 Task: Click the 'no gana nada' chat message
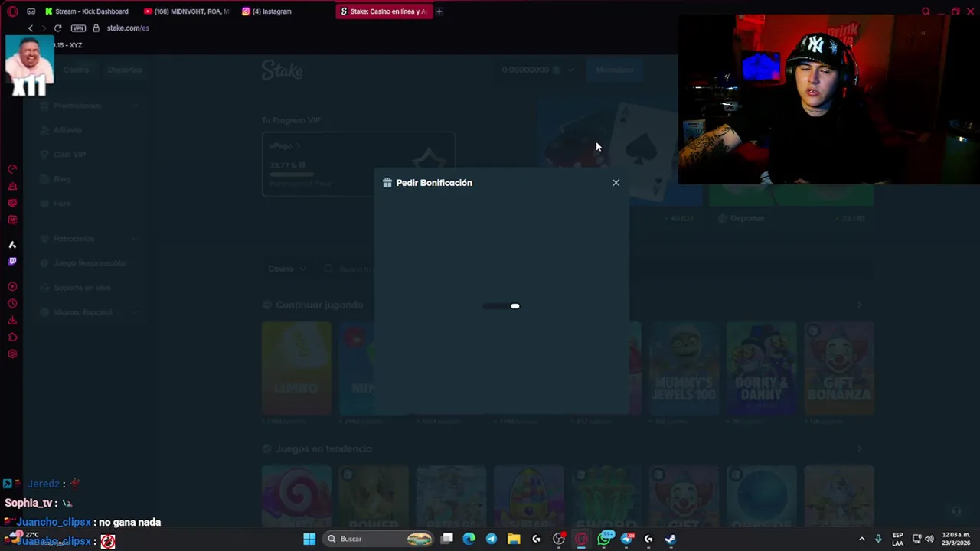129,522
